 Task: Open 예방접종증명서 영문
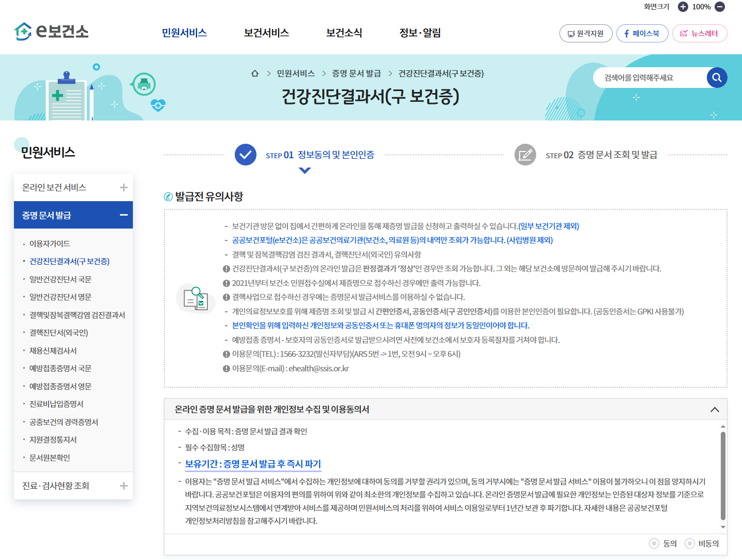(60, 386)
